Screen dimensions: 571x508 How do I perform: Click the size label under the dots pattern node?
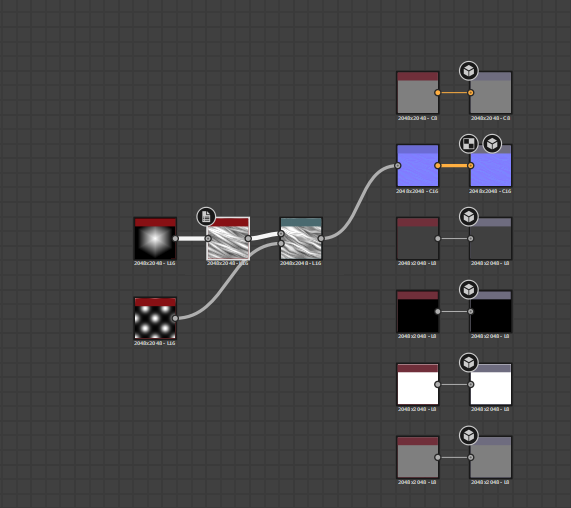pyautogui.click(x=155, y=343)
